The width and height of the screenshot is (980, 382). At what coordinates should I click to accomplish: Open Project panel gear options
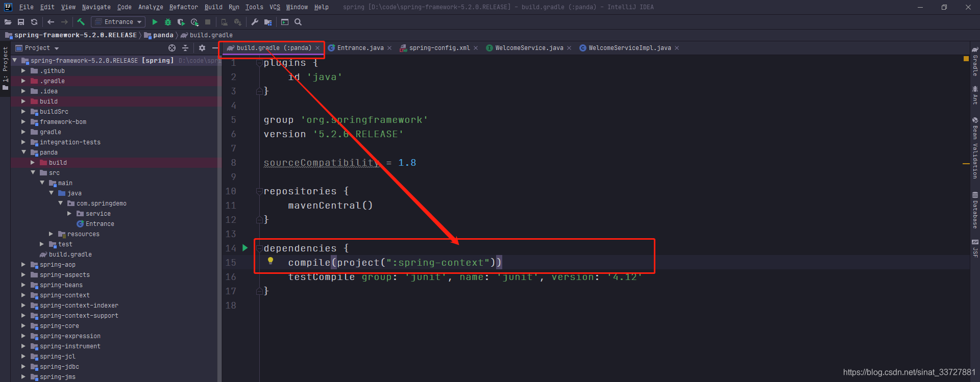[202, 48]
